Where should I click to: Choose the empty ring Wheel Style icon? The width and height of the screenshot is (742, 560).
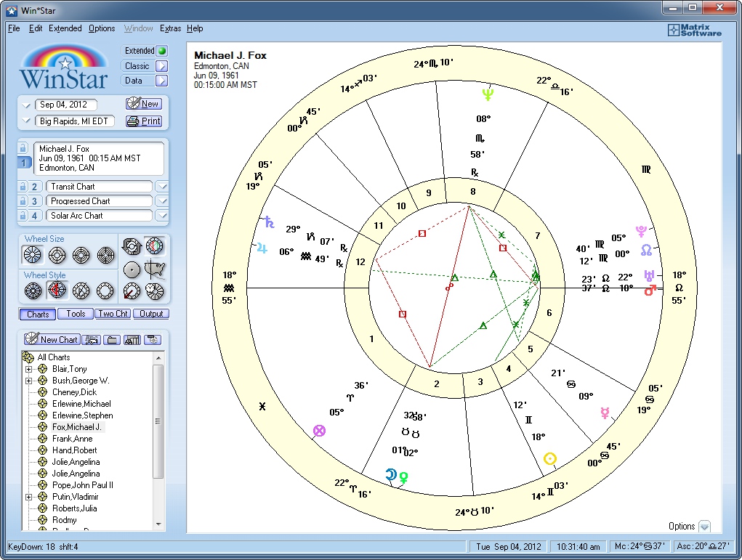click(105, 291)
